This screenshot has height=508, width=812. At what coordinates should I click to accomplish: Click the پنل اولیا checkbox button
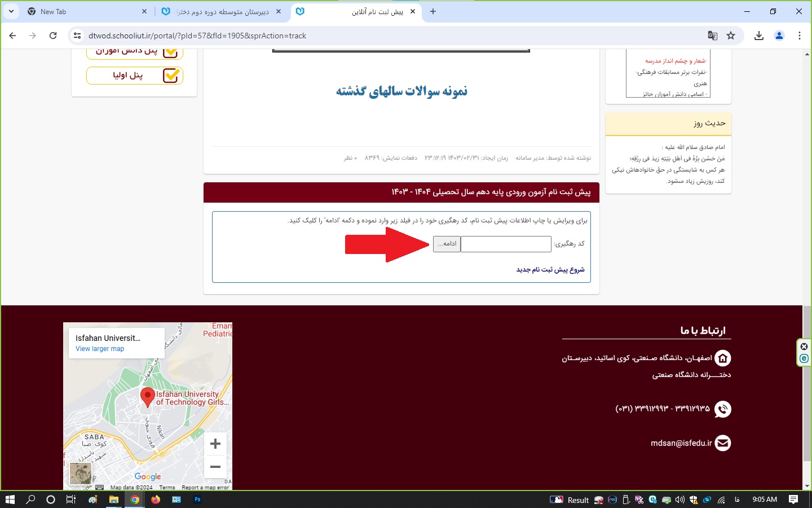135,75
